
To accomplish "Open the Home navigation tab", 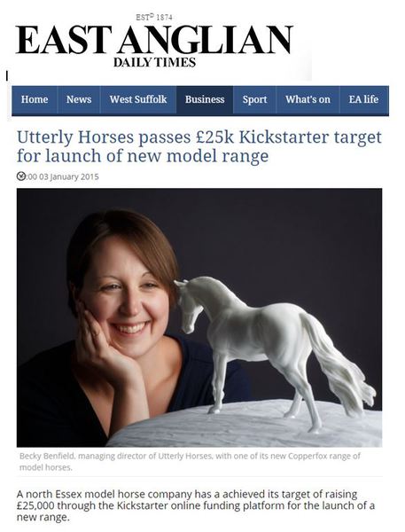I will (35, 99).
